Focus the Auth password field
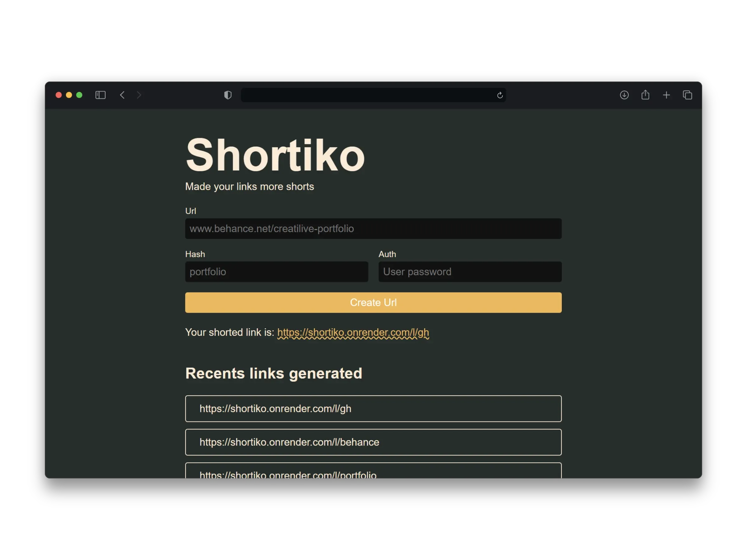The height and width of the screenshot is (560, 747). [470, 272]
